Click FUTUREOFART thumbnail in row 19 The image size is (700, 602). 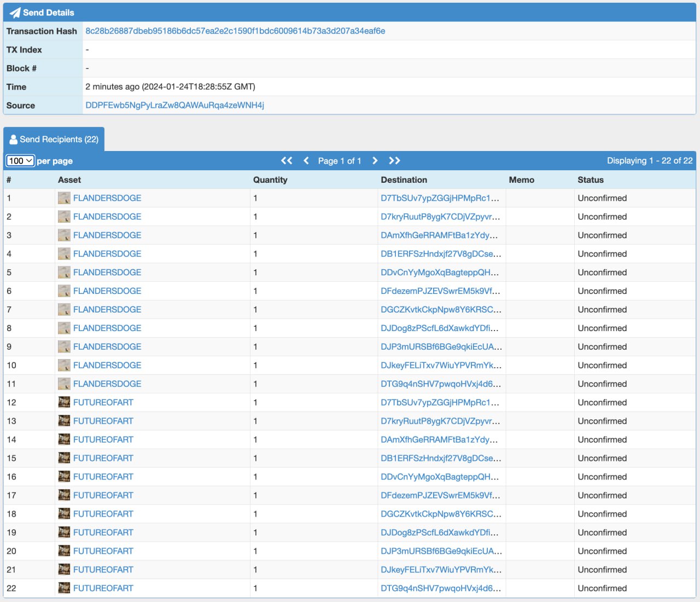pos(64,533)
